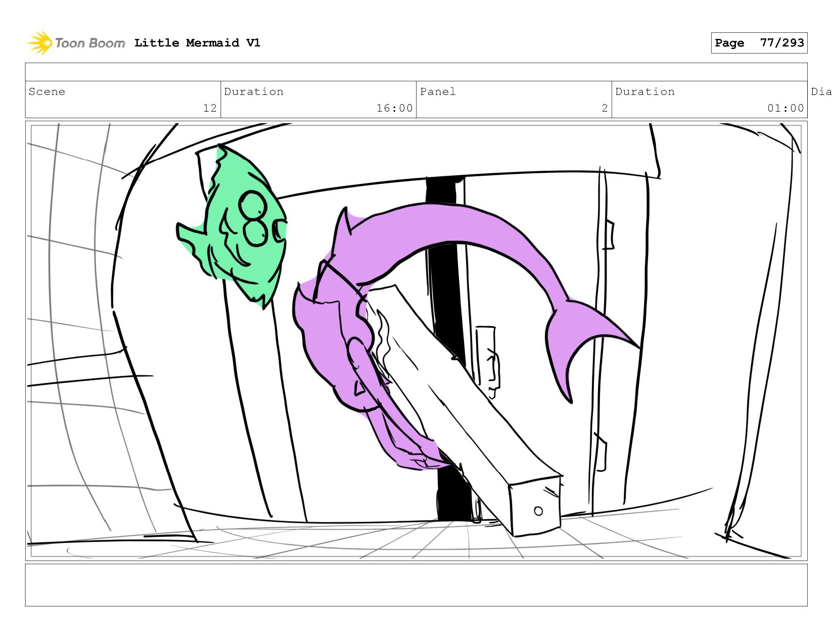Image resolution: width=834 pixels, height=644 pixels.
Task: Click the panel number '2'
Action: 605,108
